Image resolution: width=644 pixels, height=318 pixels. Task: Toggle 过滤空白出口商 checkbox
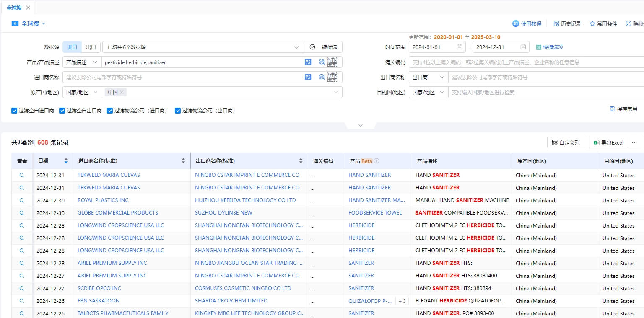tap(62, 111)
